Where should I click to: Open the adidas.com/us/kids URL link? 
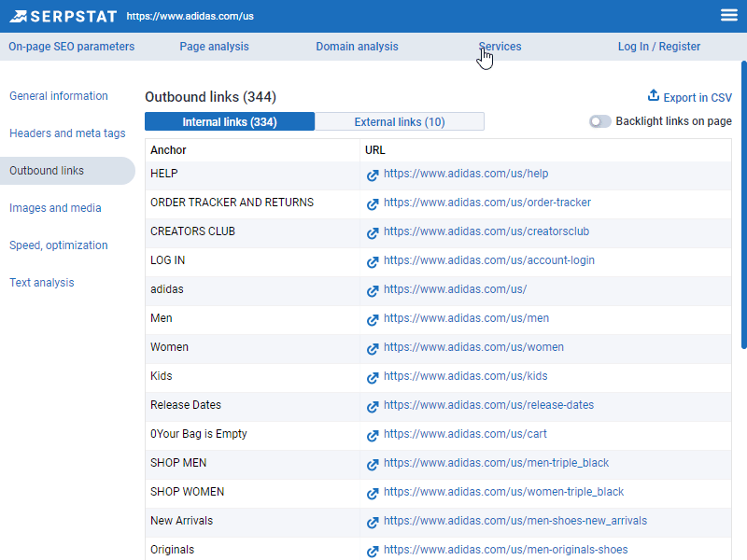tap(465, 376)
